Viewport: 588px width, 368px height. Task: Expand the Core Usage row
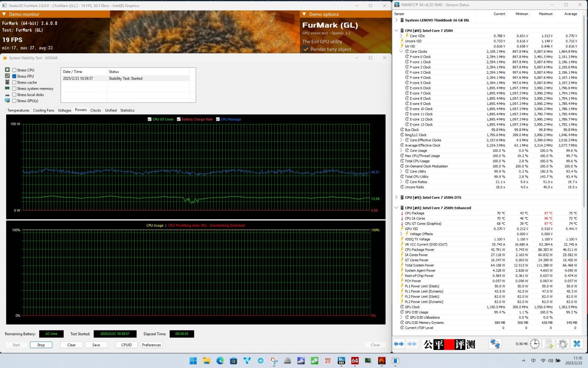point(401,151)
